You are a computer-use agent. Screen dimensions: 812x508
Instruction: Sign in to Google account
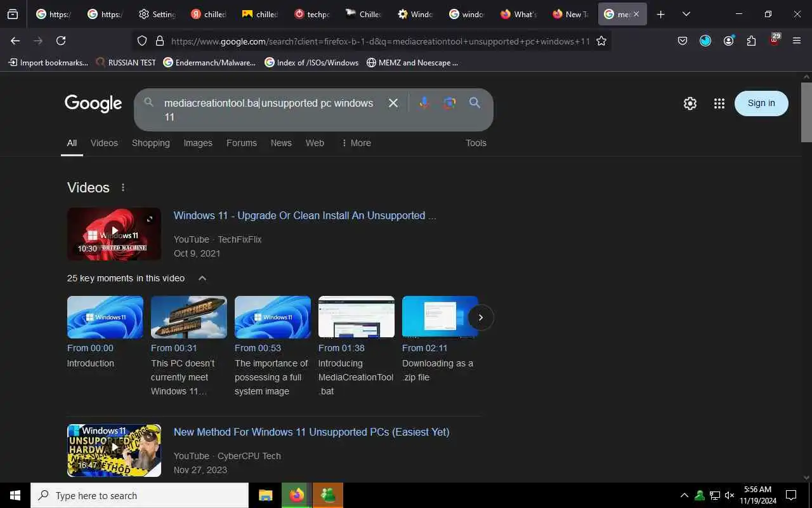click(x=761, y=104)
